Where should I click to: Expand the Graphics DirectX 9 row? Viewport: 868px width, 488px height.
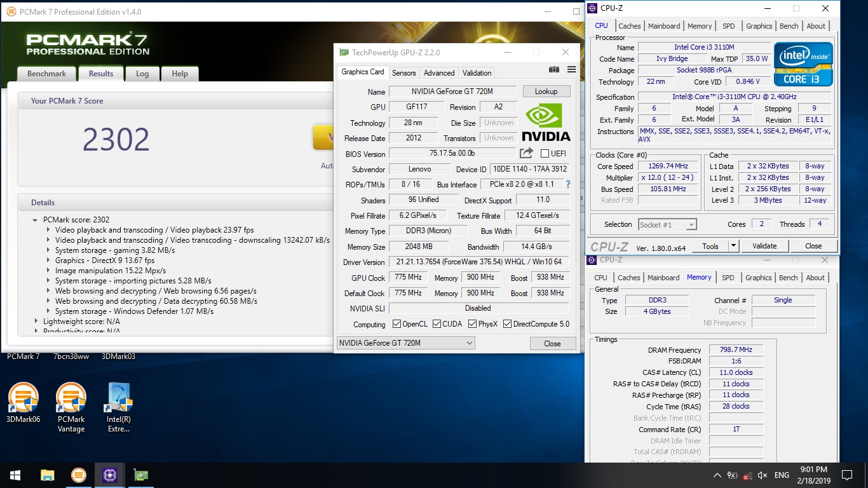pyautogui.click(x=48, y=261)
